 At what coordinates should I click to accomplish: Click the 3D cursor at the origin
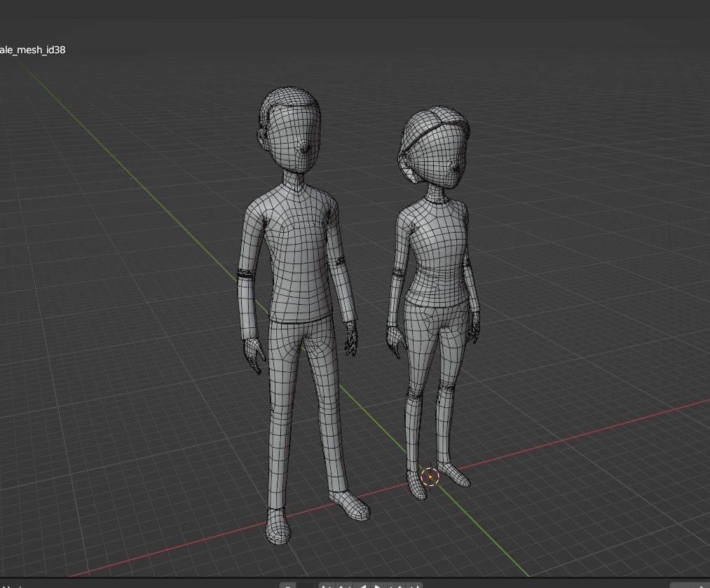coord(430,477)
